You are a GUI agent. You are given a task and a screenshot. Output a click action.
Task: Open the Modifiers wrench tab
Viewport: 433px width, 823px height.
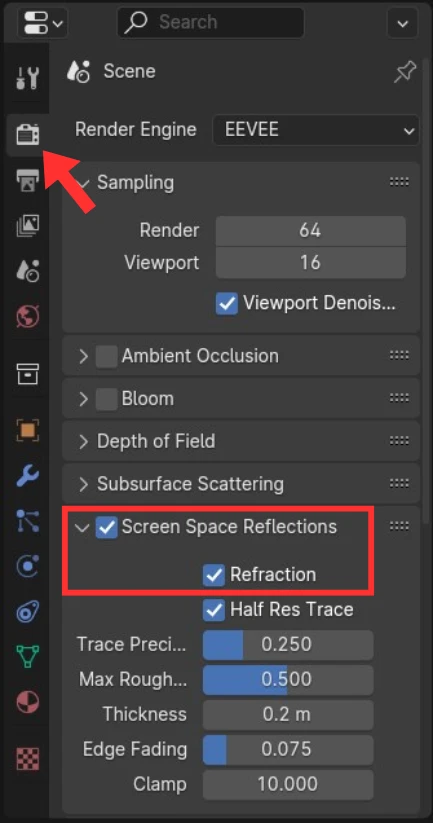pyautogui.click(x=27, y=476)
